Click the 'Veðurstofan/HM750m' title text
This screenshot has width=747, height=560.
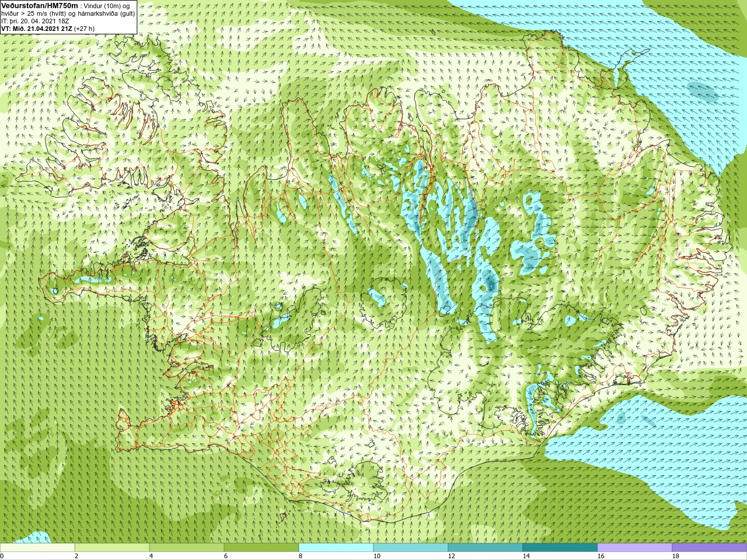point(40,5)
